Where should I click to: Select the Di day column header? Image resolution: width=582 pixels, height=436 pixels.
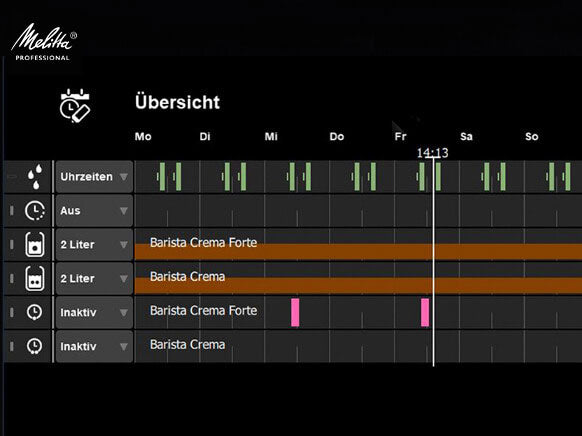pos(205,137)
